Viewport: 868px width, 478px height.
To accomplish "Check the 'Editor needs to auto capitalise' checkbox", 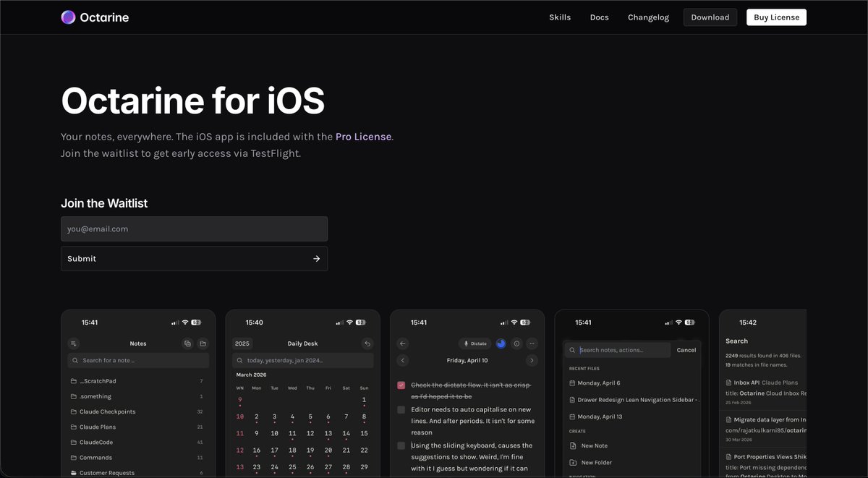I will tap(401, 409).
